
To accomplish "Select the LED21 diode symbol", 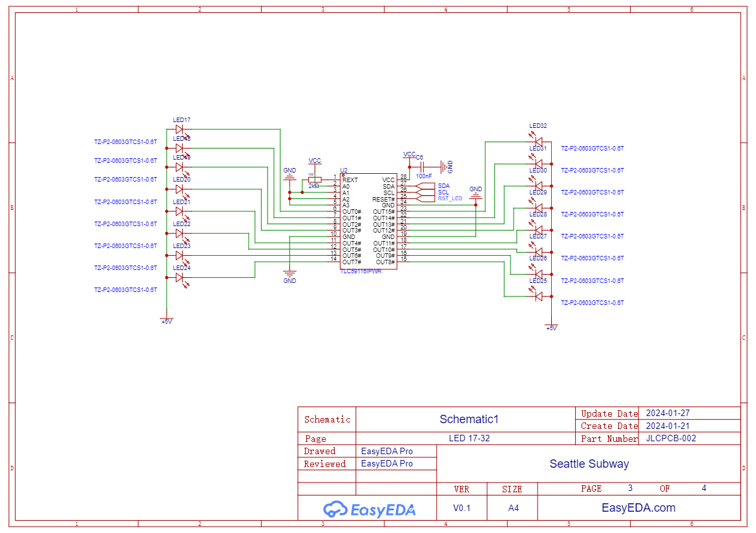I will [x=180, y=211].
